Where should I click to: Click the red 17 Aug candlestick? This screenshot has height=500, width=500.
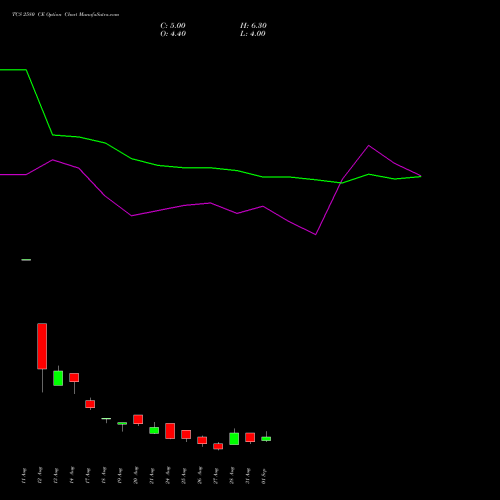(x=90, y=404)
